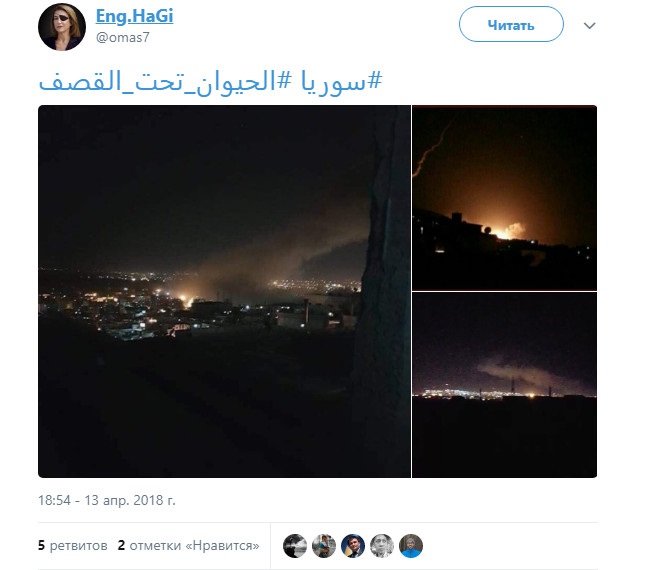Open fifth liker avatar with blue shirt

411,546
